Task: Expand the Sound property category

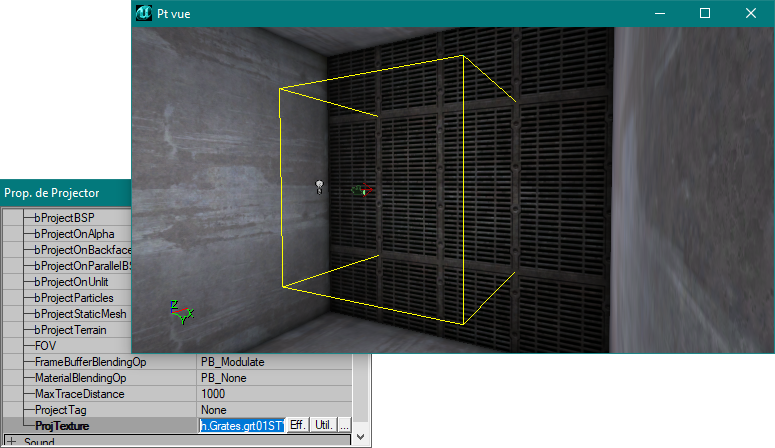Action: 11,441
